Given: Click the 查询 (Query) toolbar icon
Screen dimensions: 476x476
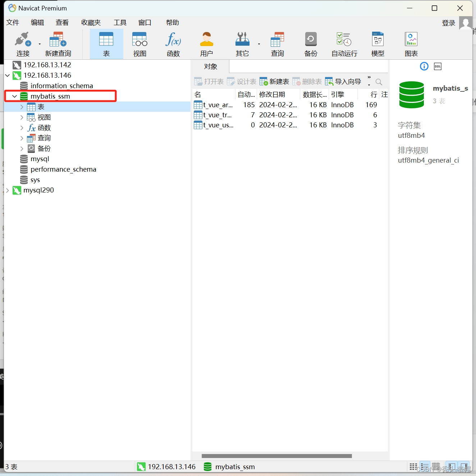Looking at the screenshot, I should coord(277,44).
